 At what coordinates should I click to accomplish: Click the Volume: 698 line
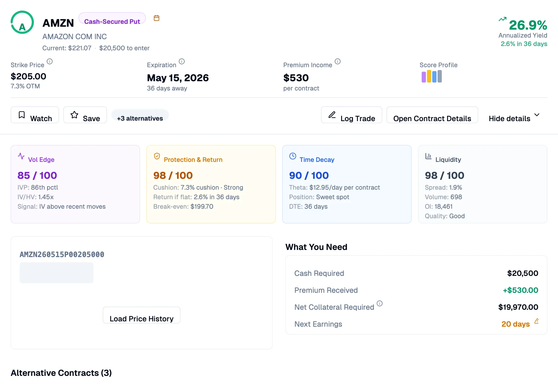[443, 197]
